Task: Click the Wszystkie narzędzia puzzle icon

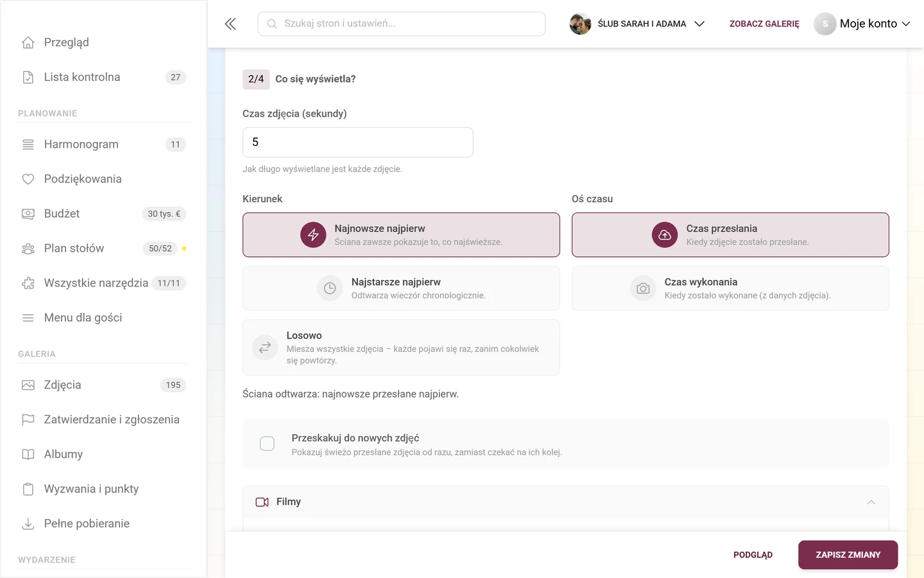Action: pyautogui.click(x=28, y=283)
